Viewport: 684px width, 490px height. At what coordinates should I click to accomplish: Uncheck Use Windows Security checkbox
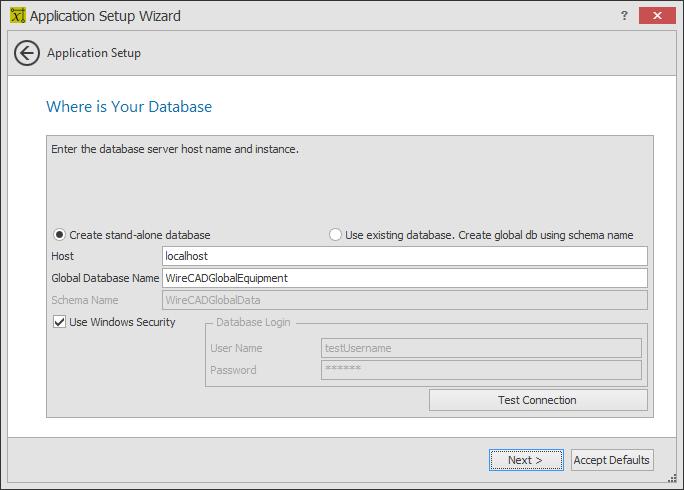tap(60, 322)
